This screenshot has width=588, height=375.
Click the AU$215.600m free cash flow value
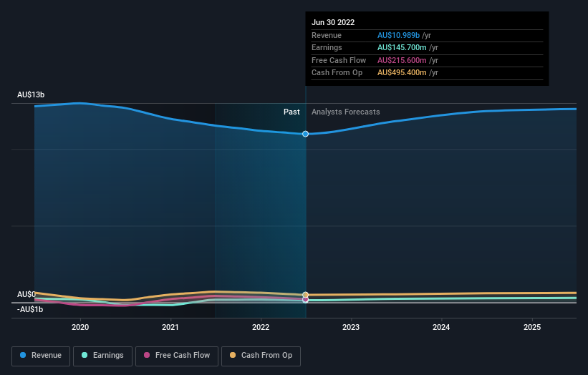coord(402,60)
